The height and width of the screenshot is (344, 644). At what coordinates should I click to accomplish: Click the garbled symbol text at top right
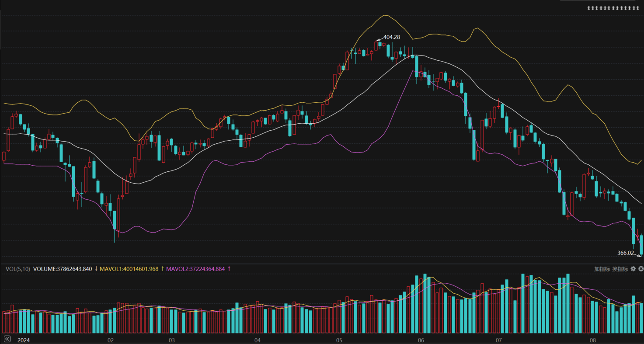611,8
